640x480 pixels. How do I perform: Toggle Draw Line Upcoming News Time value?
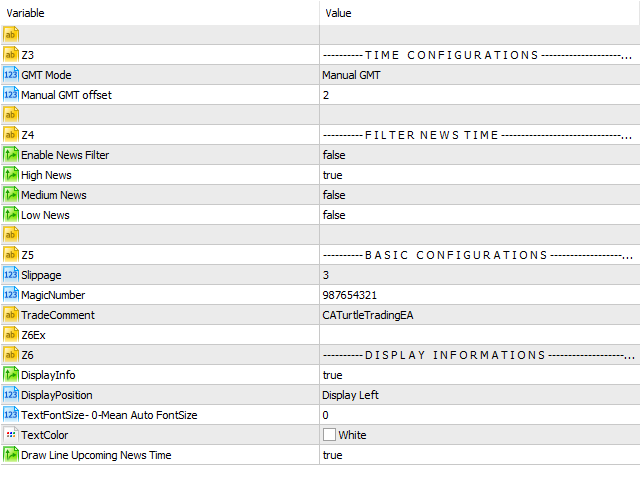[x=332, y=455]
